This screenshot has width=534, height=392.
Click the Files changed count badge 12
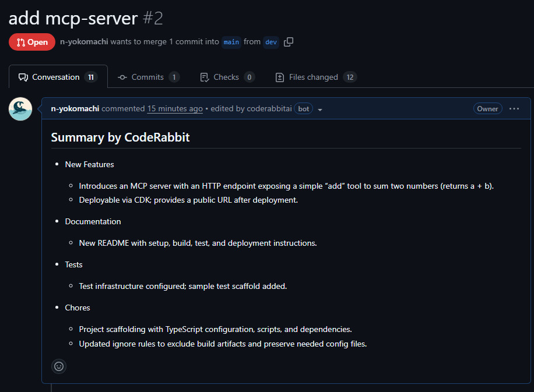click(350, 77)
